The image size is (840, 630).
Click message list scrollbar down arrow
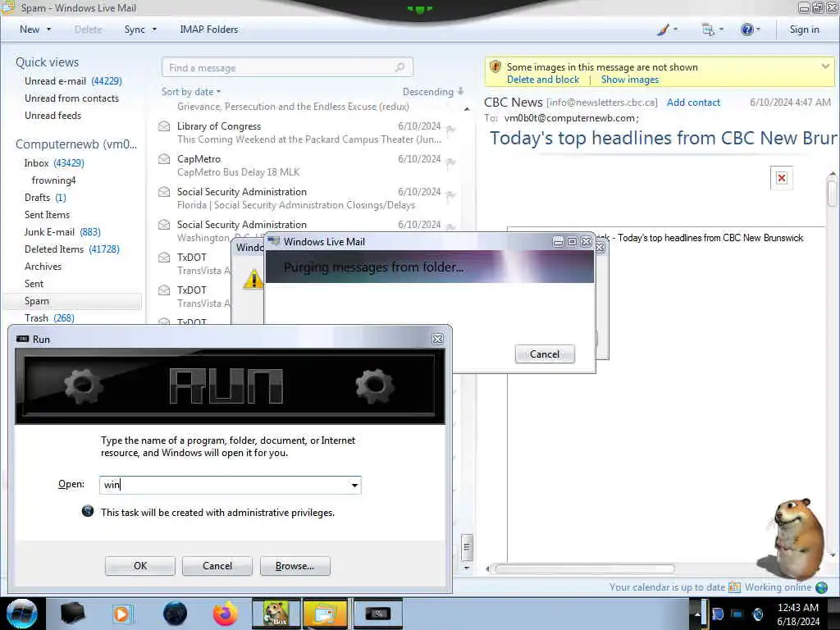[467, 568]
